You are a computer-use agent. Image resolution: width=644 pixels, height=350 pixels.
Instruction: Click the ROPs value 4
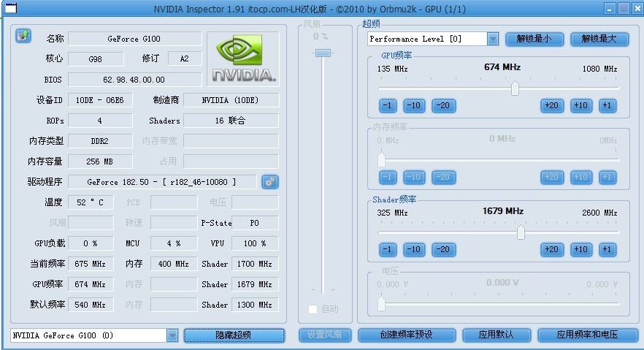(100, 121)
